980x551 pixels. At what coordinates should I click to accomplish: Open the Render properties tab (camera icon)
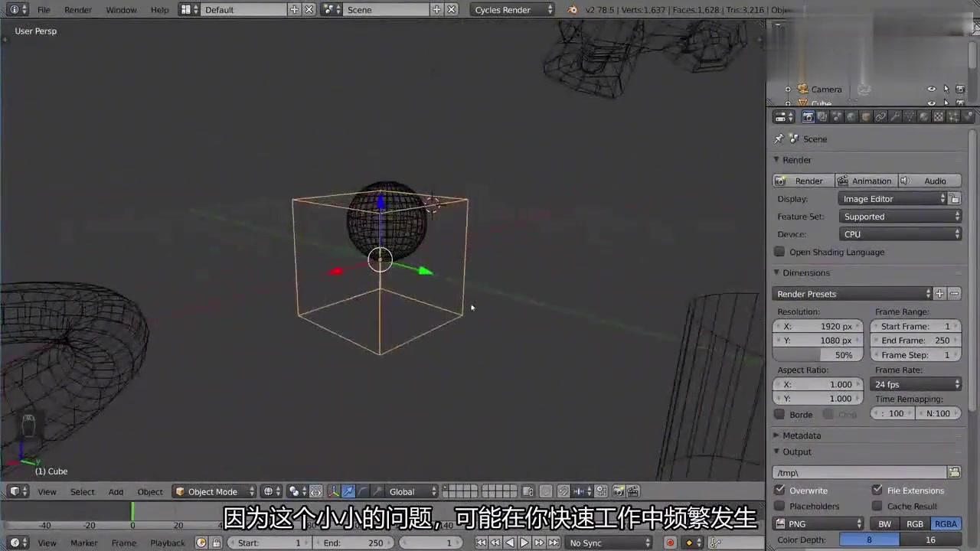coord(808,117)
